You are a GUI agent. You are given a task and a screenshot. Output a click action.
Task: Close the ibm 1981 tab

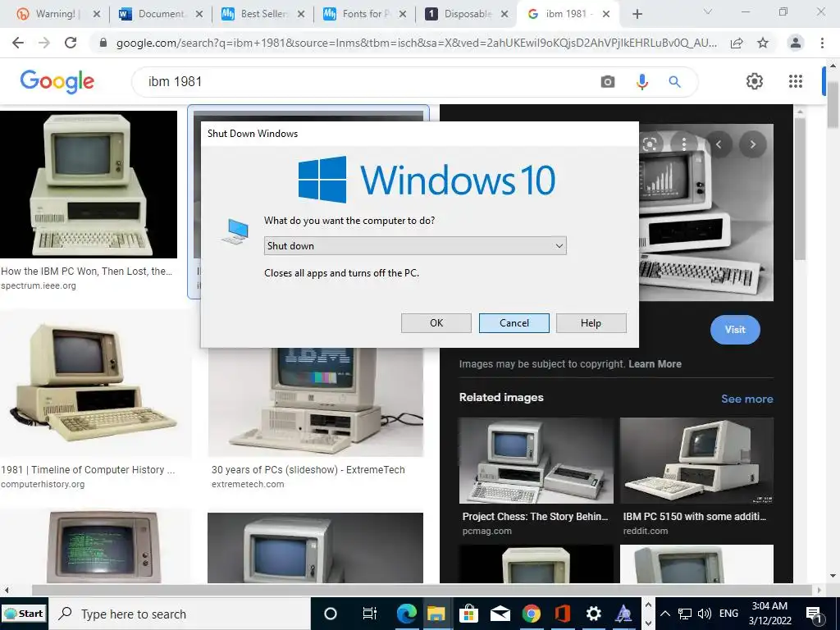coord(606,14)
